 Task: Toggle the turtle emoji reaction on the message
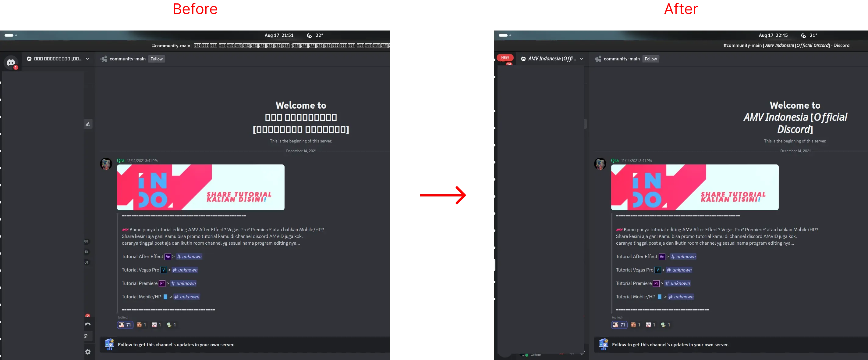(171, 325)
